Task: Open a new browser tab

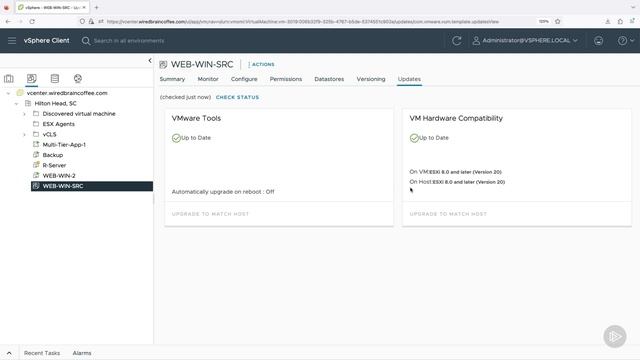Action: tap(96, 7)
